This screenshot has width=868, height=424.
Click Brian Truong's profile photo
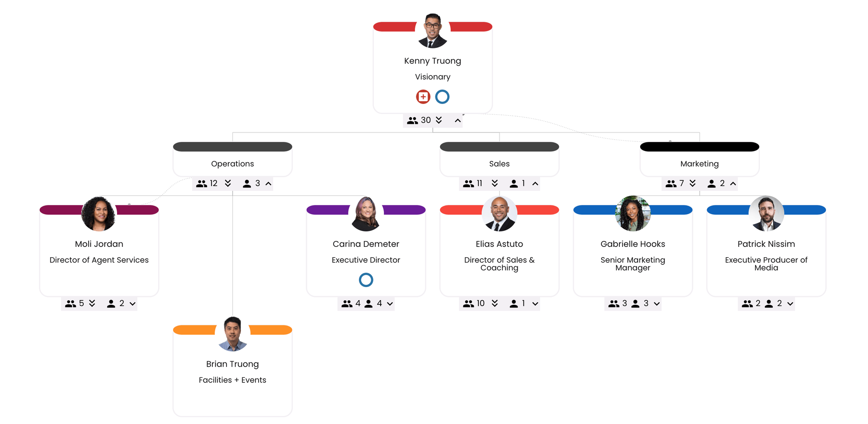tap(232, 334)
